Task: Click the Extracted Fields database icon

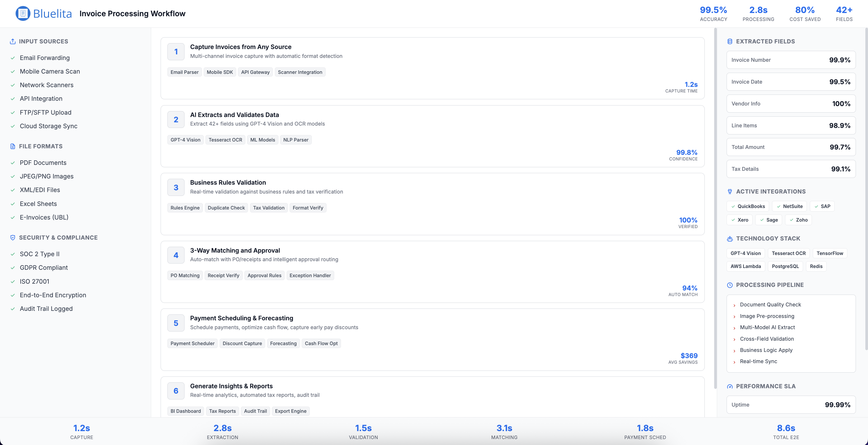Action: (x=730, y=41)
